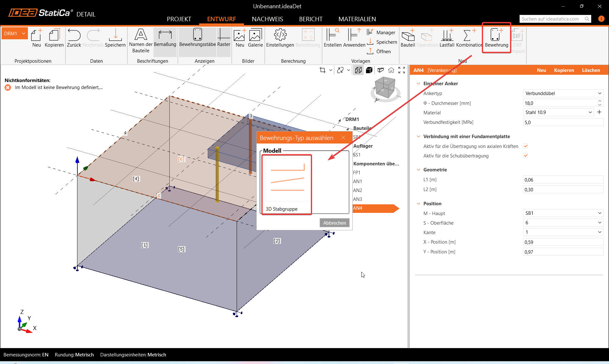
Task: Uncheck axial force transfer checkbox
Action: click(526, 146)
